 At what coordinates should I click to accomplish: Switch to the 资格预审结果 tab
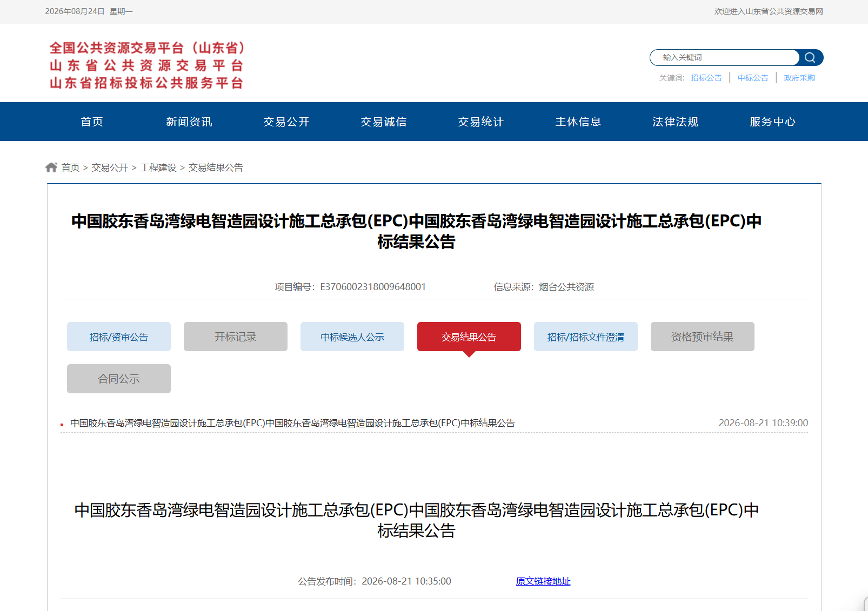coord(703,337)
